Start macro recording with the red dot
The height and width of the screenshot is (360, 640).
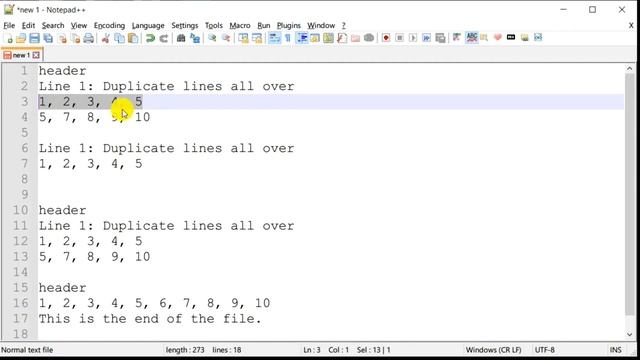pyautogui.click(x=386, y=38)
